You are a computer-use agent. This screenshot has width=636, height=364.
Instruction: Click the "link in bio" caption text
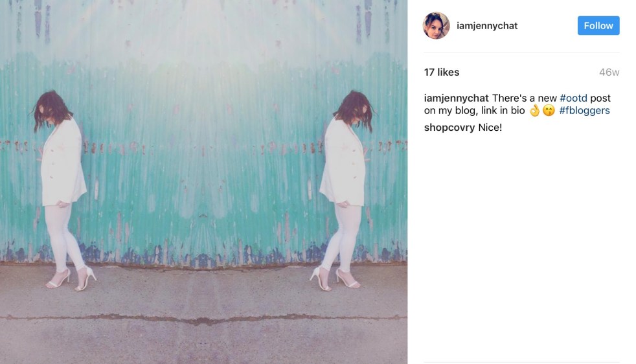[x=503, y=110]
